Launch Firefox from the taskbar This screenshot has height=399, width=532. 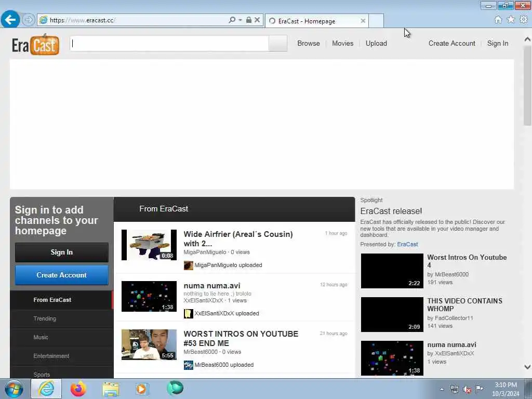78,389
